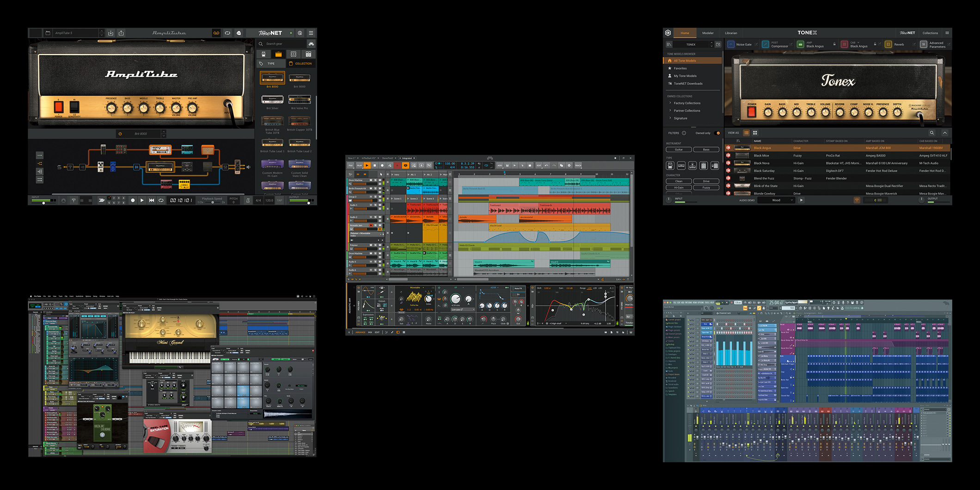Select the TYPE tab in AmpliTube's gear browser
Viewport: 980px width, 490px height.
[x=271, y=63]
